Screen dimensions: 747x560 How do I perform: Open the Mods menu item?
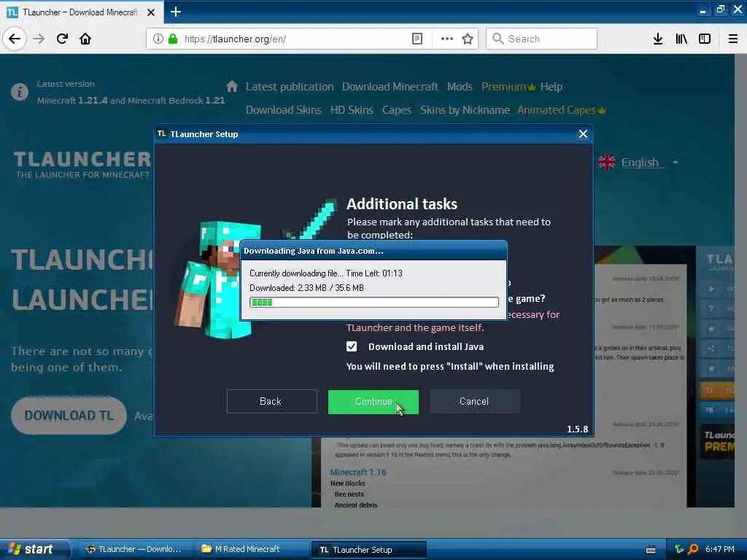pyautogui.click(x=460, y=87)
